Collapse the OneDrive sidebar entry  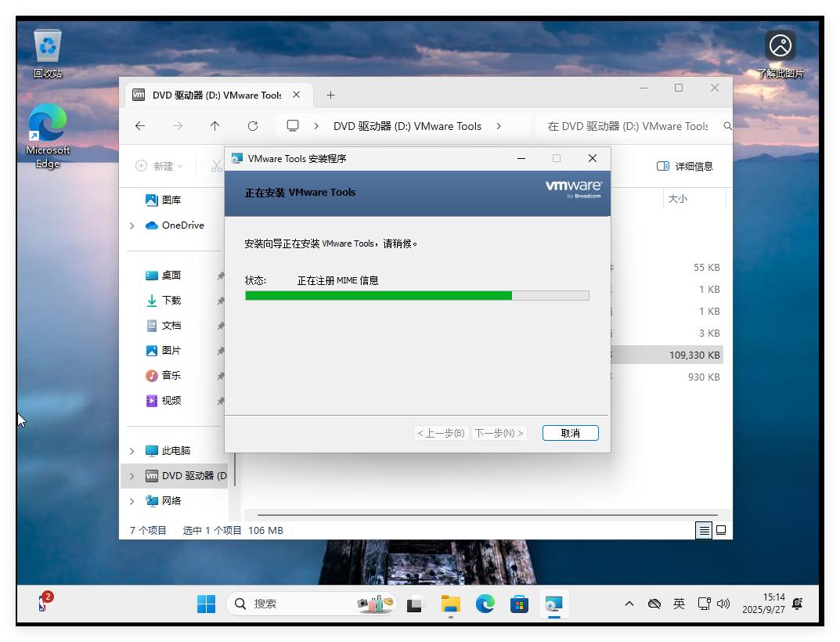click(132, 225)
